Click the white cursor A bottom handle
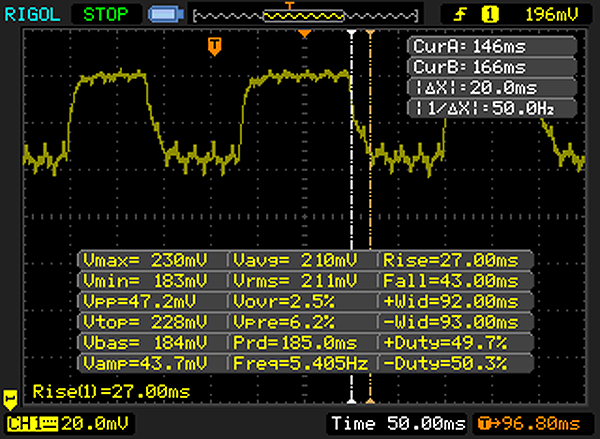The height and width of the screenshot is (439, 600). coord(352,400)
